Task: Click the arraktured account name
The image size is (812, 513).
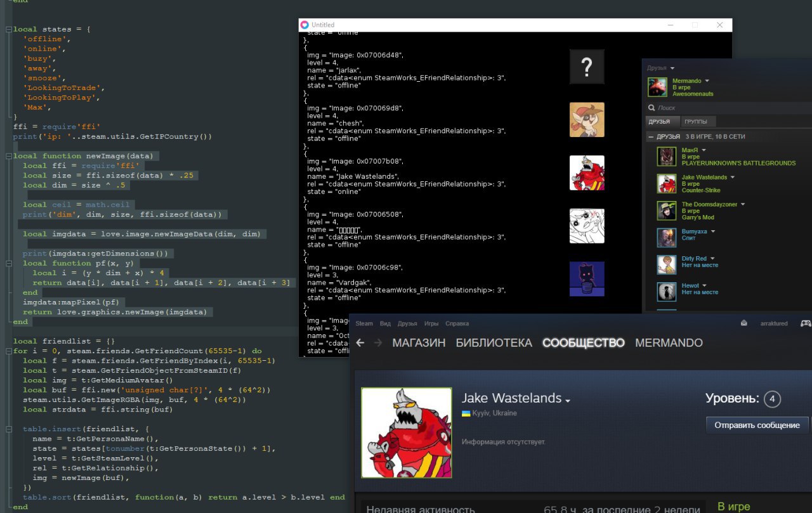Action: pyautogui.click(x=774, y=323)
